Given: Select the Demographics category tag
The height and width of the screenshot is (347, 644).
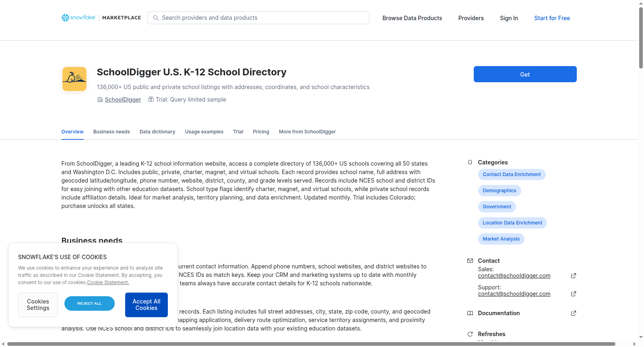Looking at the screenshot, I should pyautogui.click(x=500, y=191).
